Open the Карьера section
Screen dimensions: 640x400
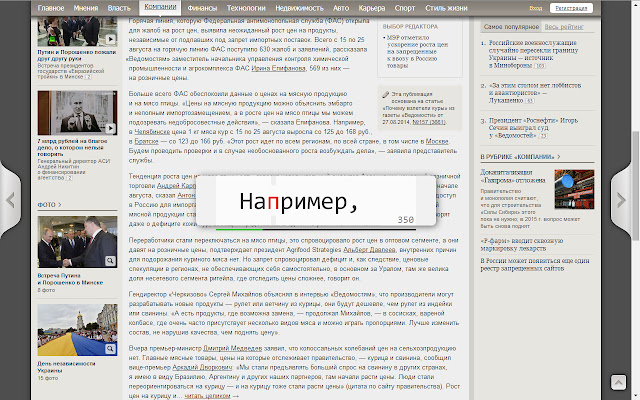[371, 8]
